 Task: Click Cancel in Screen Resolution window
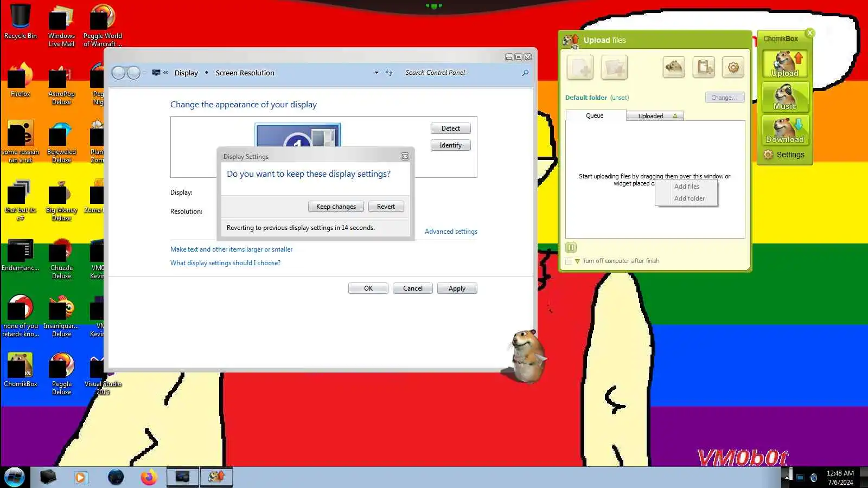[412, 288]
